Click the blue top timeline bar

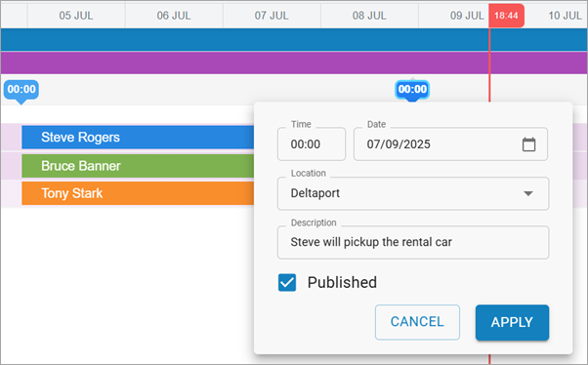tap(294, 39)
